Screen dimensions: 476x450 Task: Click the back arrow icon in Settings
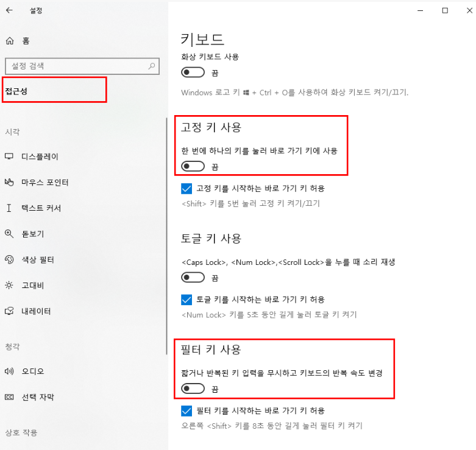coord(9,10)
